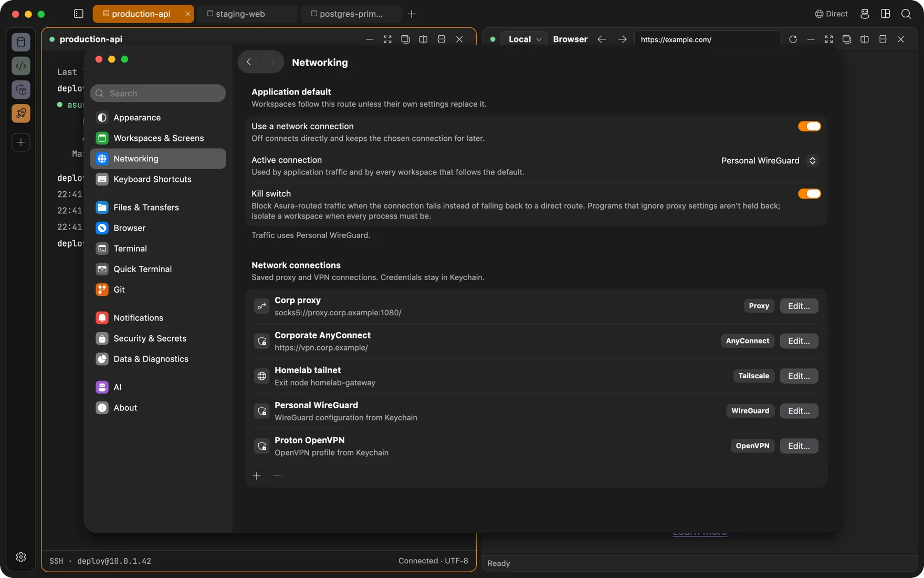Add a new network connection with plus
This screenshot has width=924, height=578.
tap(257, 476)
